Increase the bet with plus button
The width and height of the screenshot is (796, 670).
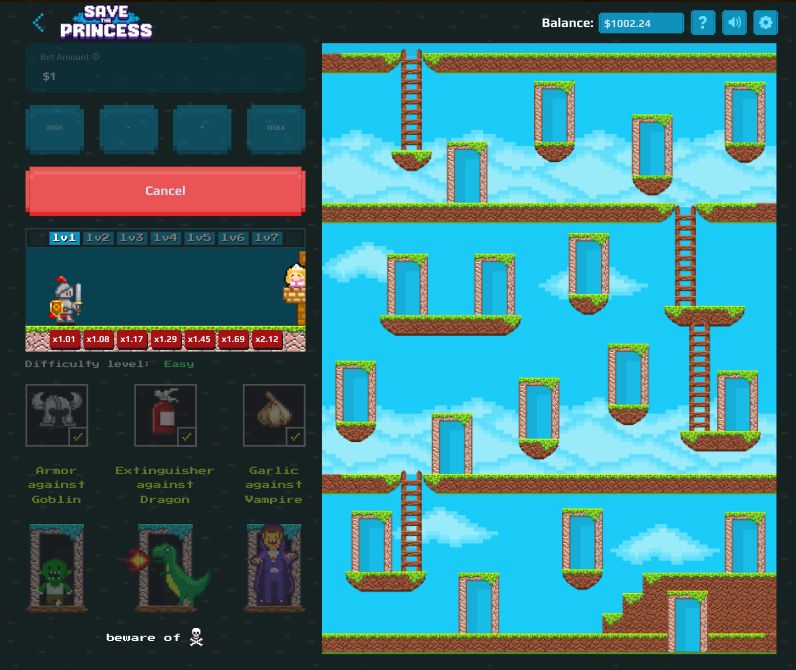point(202,128)
